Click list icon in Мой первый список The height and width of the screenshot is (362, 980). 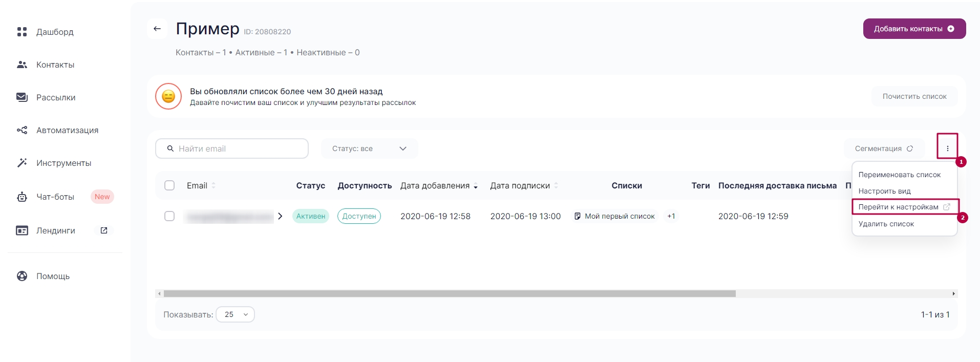pos(578,216)
